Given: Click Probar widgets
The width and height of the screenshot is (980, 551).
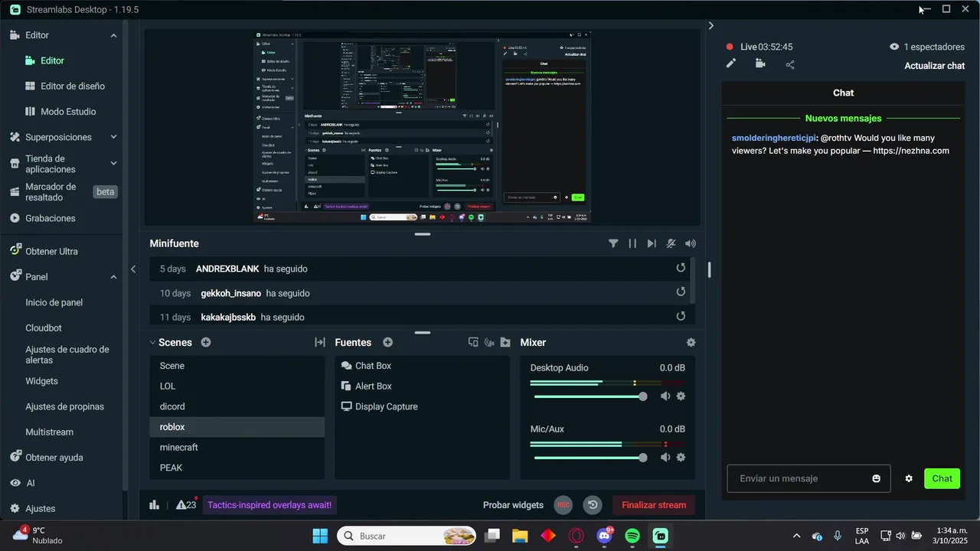Looking at the screenshot, I should (513, 505).
